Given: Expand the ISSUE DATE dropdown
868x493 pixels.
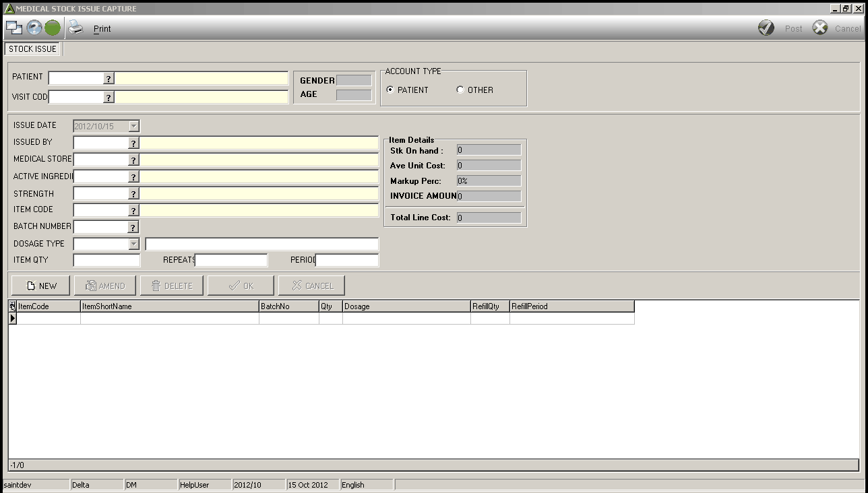Looking at the screenshot, I should click(x=133, y=126).
